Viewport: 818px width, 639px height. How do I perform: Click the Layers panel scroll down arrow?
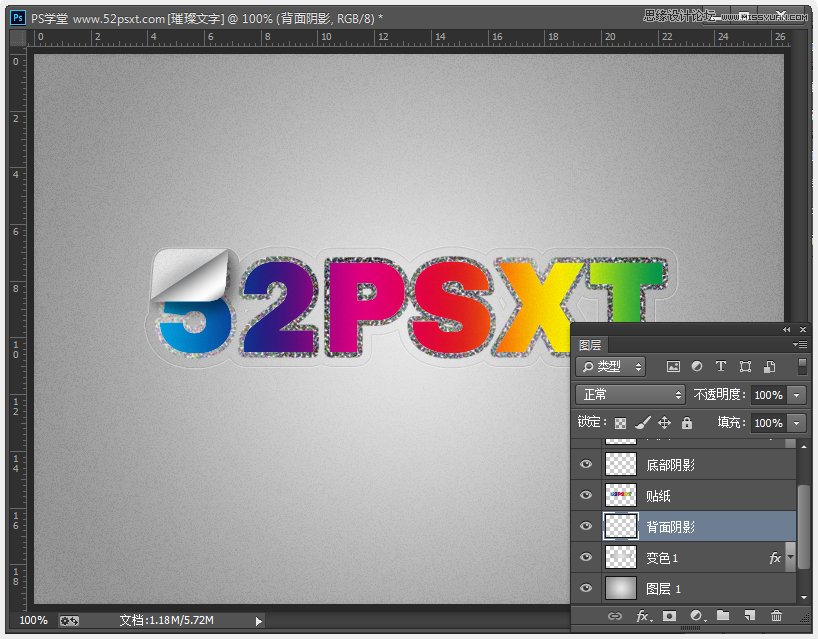coord(804,597)
